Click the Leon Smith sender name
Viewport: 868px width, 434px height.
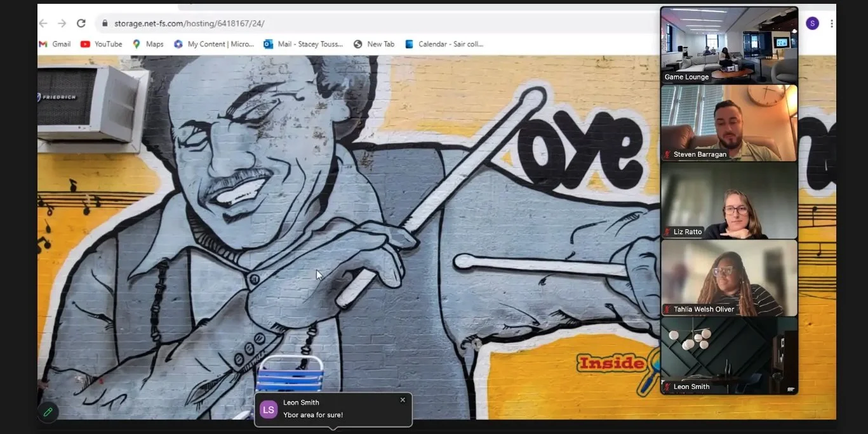pyautogui.click(x=301, y=402)
